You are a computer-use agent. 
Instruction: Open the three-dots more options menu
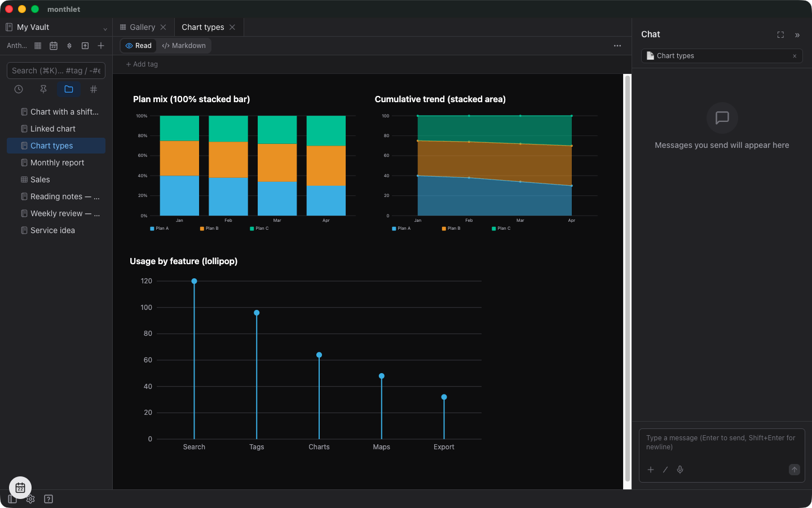(x=617, y=46)
